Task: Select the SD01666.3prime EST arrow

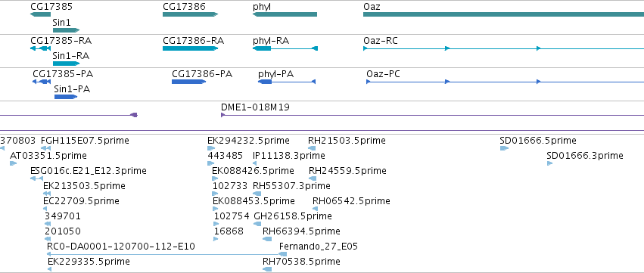Action: (x=549, y=163)
